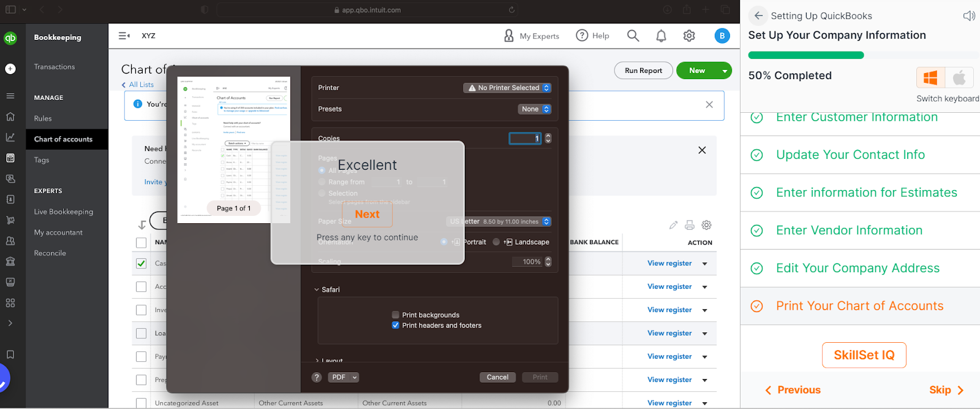Click the people icon in left rail
980x409 pixels.
click(x=10, y=241)
